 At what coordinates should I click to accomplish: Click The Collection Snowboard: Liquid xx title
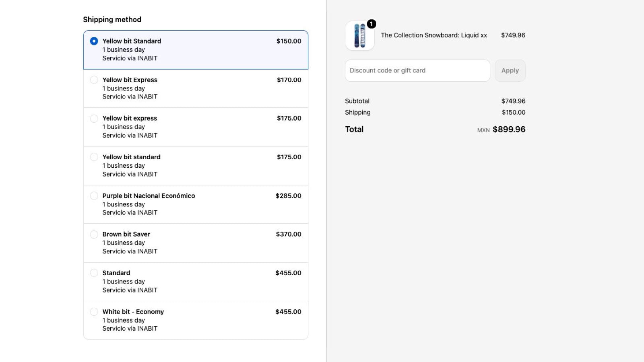coord(434,35)
